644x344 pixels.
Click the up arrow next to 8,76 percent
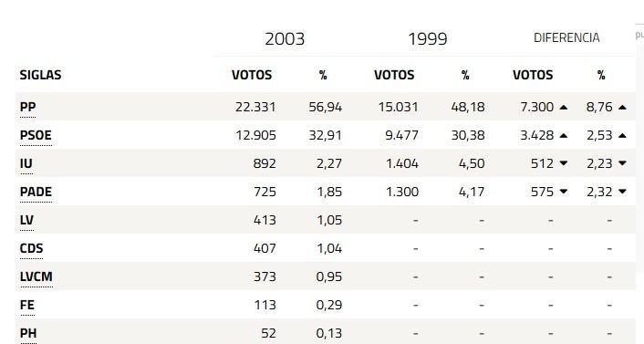point(622,108)
